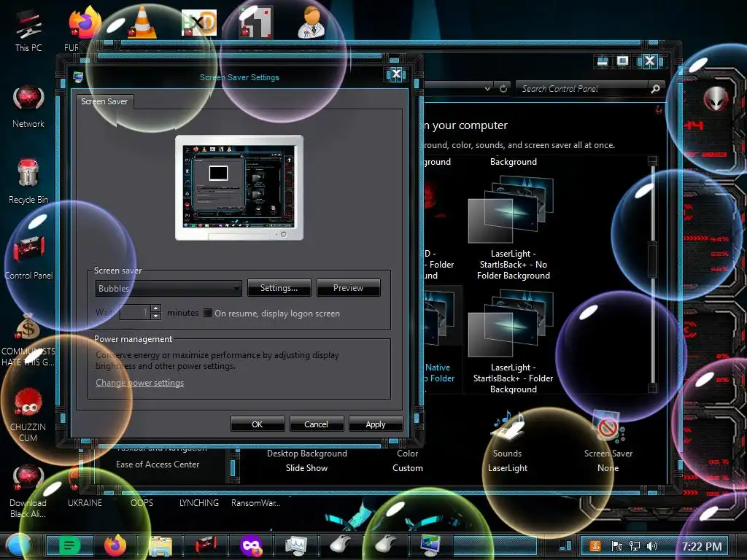
Task: Open the VLC cone desktop shortcut
Action: pos(142,23)
